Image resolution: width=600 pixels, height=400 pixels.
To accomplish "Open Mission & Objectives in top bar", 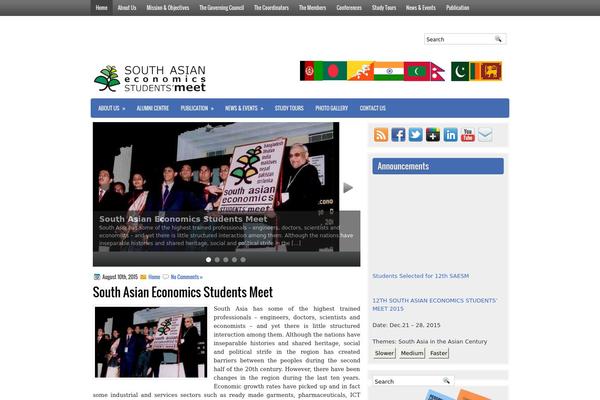I will (x=168, y=8).
